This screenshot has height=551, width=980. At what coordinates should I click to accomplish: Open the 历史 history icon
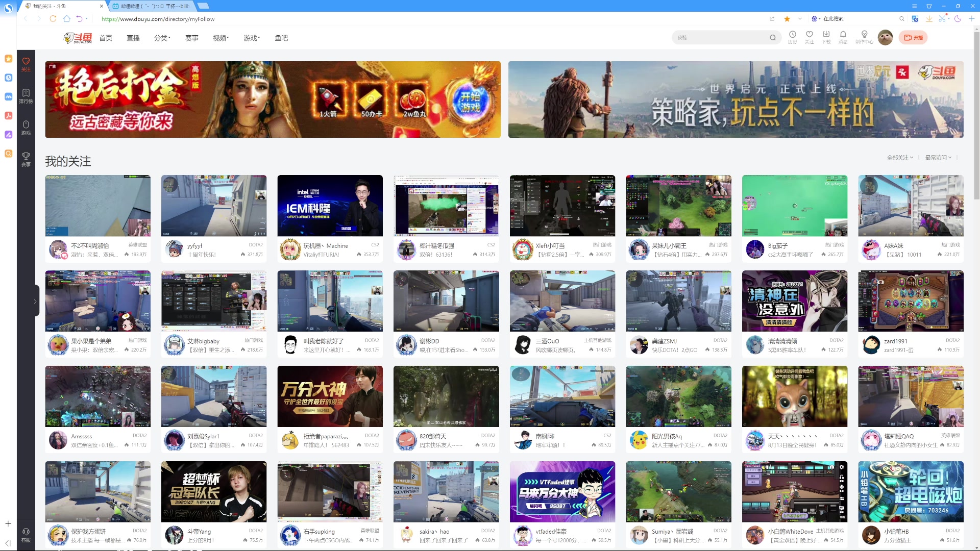[x=792, y=35]
